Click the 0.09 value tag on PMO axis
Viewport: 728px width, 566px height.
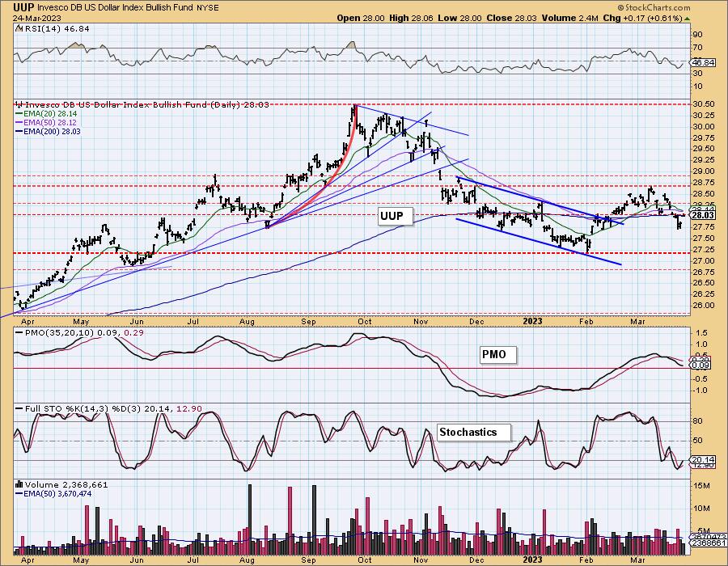coord(700,365)
